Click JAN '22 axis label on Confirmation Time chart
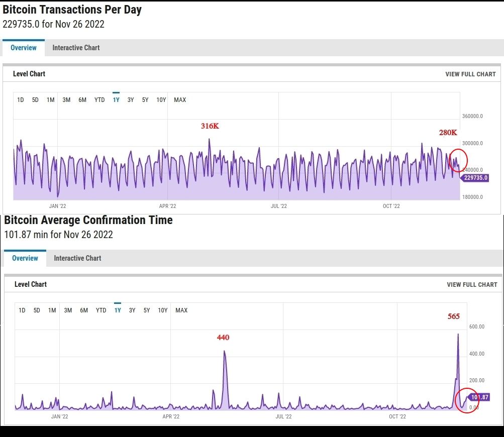This screenshot has height=437, width=504. point(59,417)
